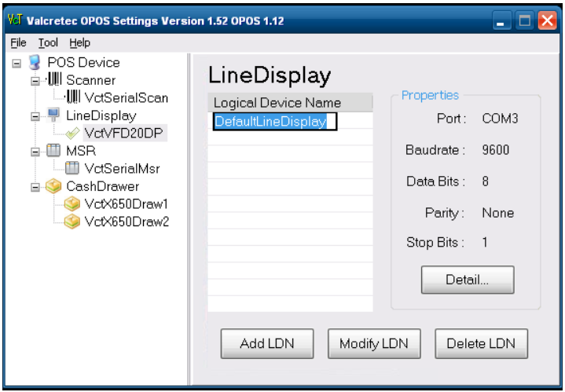Open the Detail... properties button
The width and height of the screenshot is (565, 392).
pos(468,280)
